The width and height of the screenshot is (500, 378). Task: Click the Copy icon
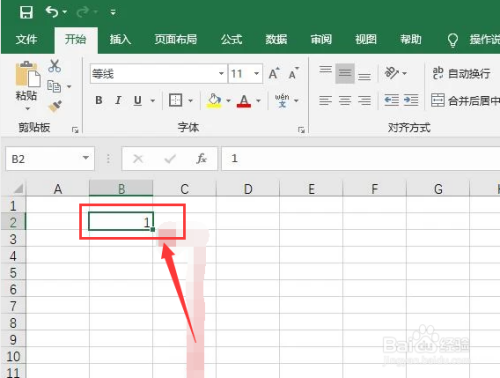[54, 86]
